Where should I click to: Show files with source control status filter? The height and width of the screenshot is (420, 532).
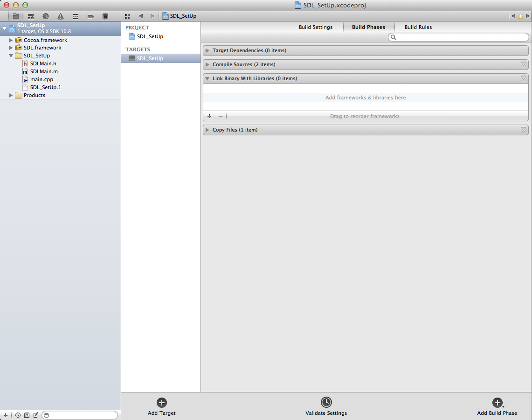coord(27,415)
